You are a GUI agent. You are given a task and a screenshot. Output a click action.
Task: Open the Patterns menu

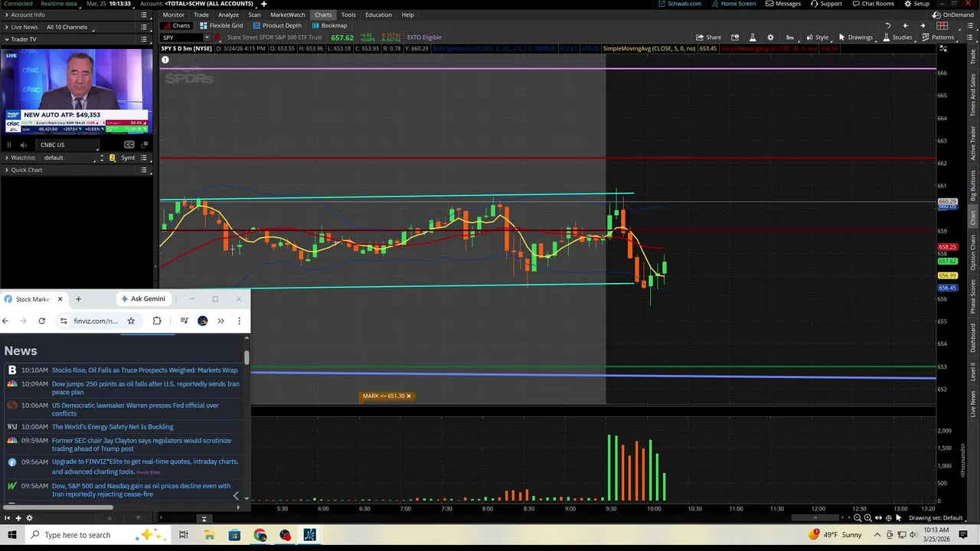[938, 37]
